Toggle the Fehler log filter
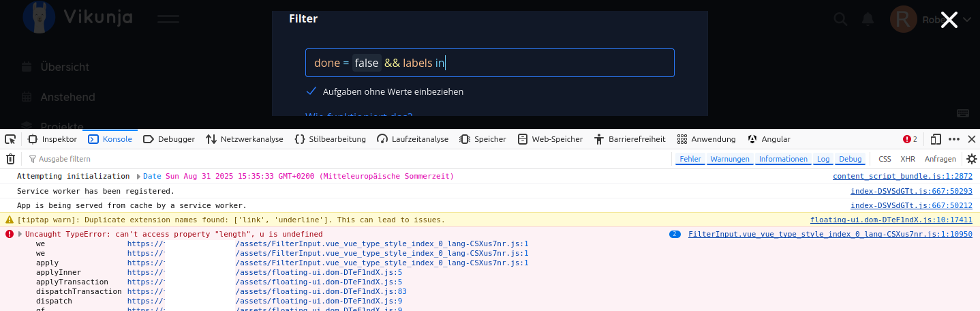This screenshot has height=311, width=980. coord(690,159)
